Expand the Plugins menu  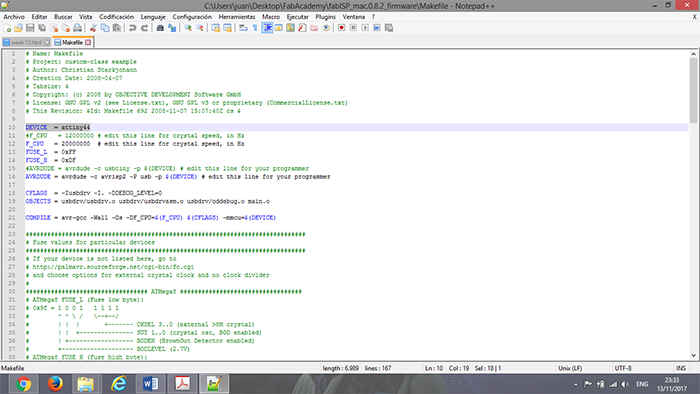[x=325, y=17]
